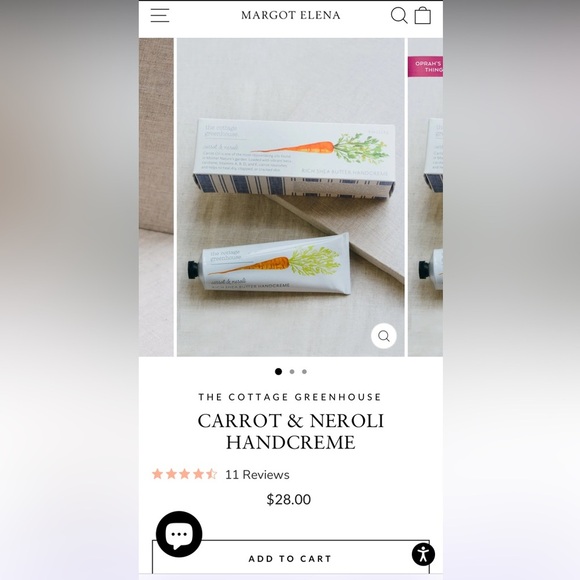Click the image zoom magnifier button
580x580 pixels.
[384, 336]
